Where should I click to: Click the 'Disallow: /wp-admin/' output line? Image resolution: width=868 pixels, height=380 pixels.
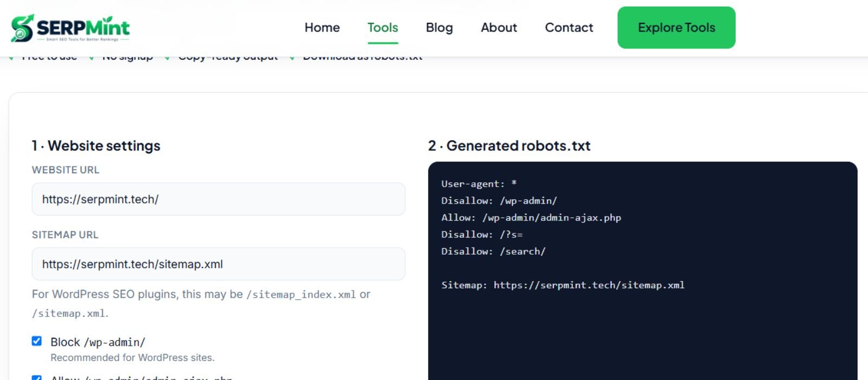(499, 201)
